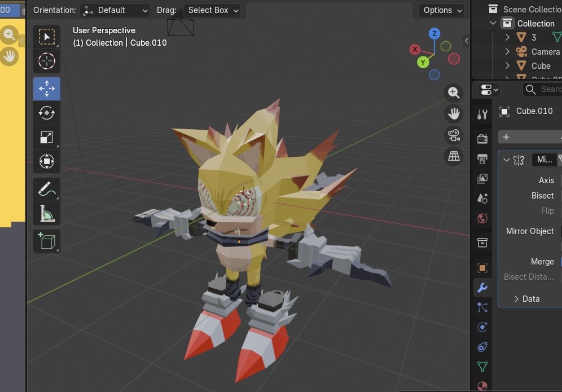The height and width of the screenshot is (392, 562).
Task: Snap view to the Z axis gizmo
Action: (x=434, y=34)
